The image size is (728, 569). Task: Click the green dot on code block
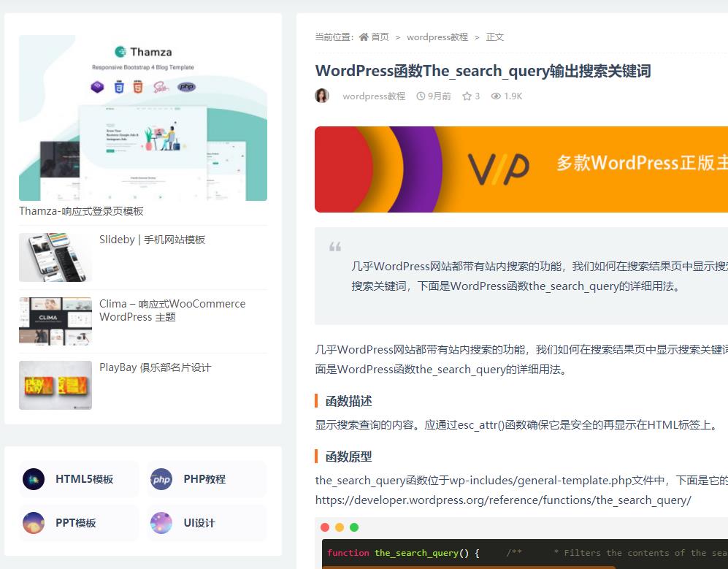pyautogui.click(x=354, y=527)
